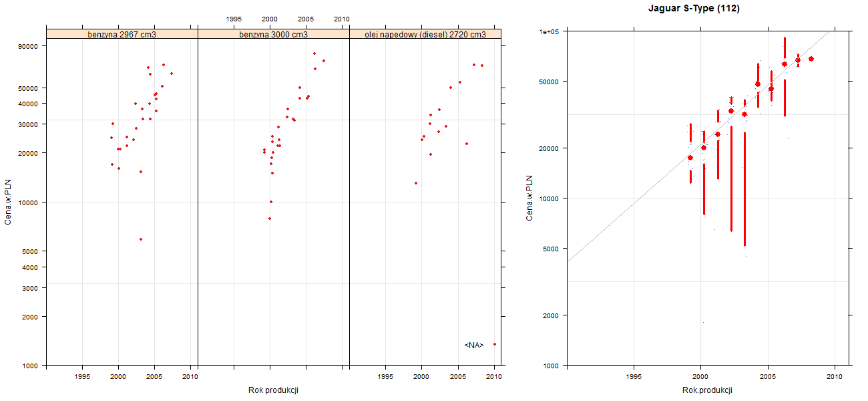The image size is (868, 401).
Task: Click the red data point beside the "<NA>" label
Action: (x=495, y=344)
